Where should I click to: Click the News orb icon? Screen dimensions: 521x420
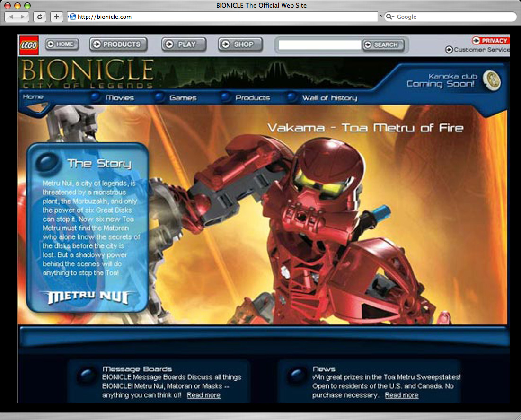pyautogui.click(x=298, y=376)
